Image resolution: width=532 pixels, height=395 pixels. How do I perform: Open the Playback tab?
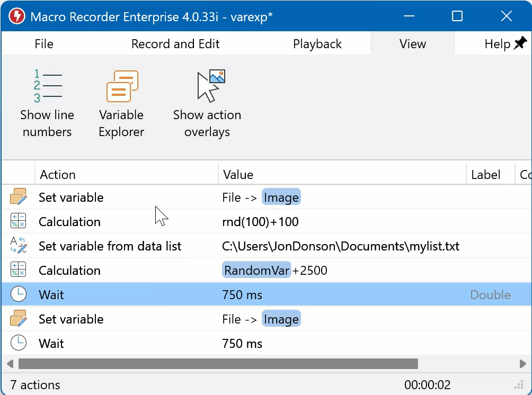tap(317, 44)
